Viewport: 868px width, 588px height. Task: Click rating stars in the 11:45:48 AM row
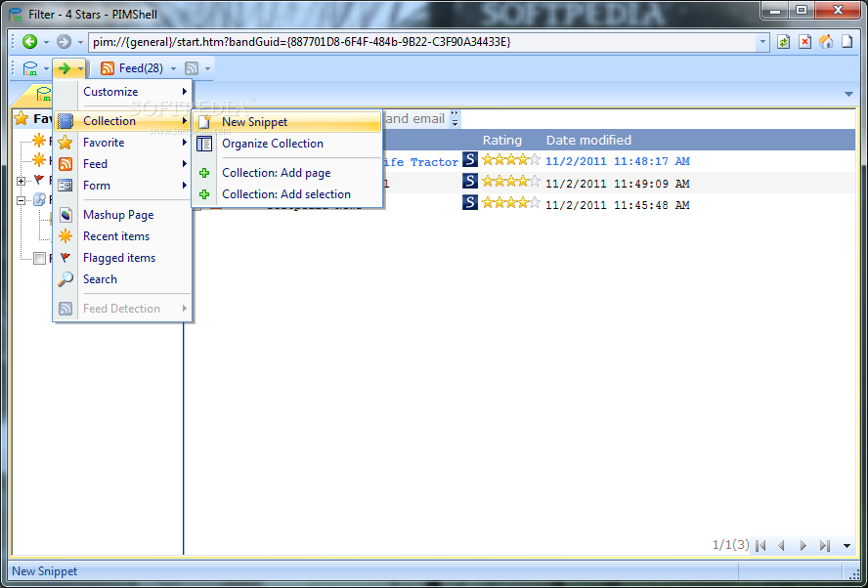[x=511, y=203]
